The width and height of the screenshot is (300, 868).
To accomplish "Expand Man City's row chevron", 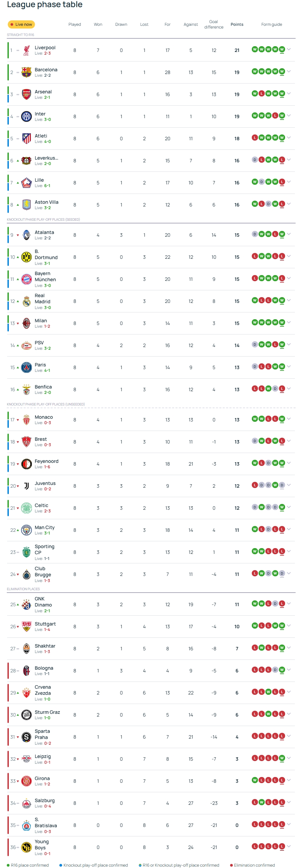I will coord(289,529).
